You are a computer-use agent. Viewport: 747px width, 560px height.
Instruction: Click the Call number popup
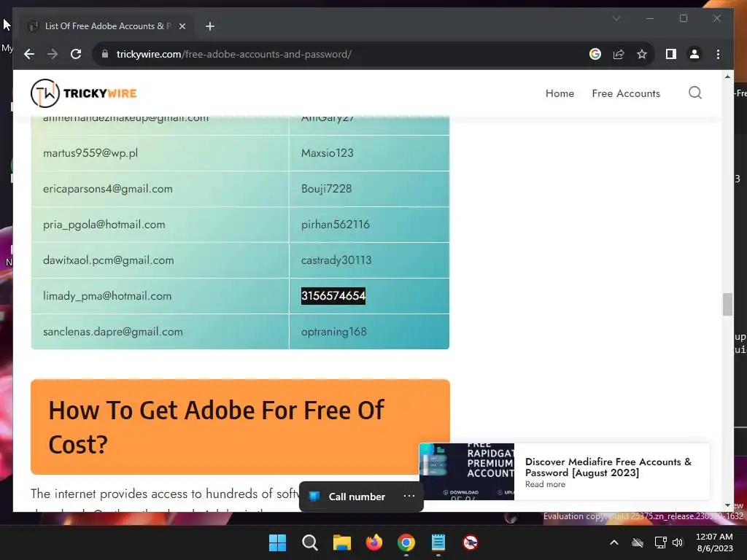point(356,497)
